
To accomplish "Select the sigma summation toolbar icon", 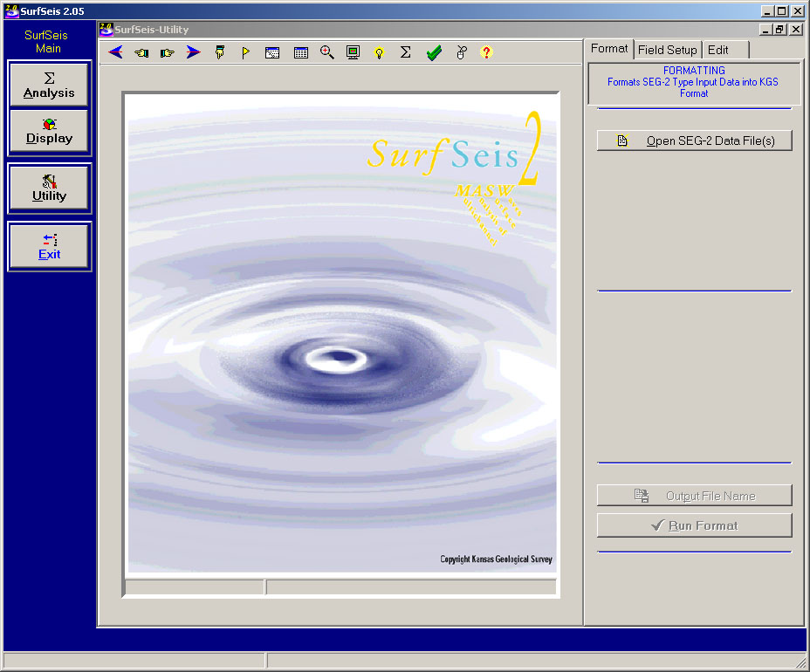I will [x=404, y=52].
